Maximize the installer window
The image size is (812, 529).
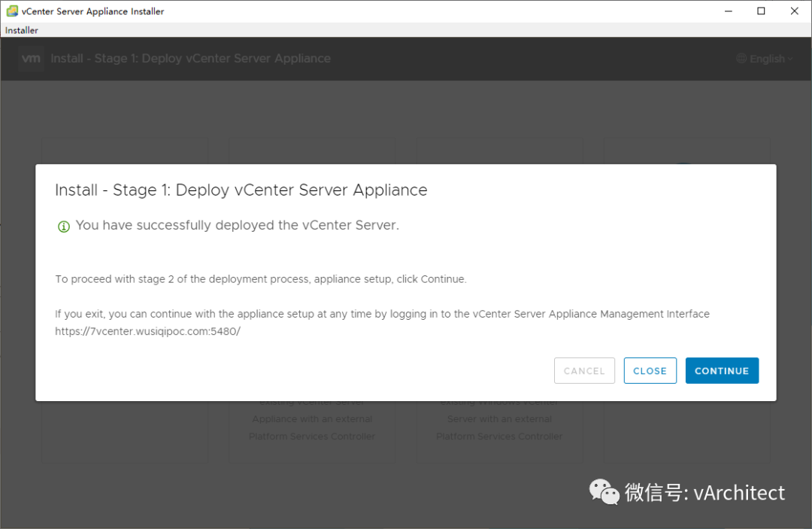click(x=761, y=11)
